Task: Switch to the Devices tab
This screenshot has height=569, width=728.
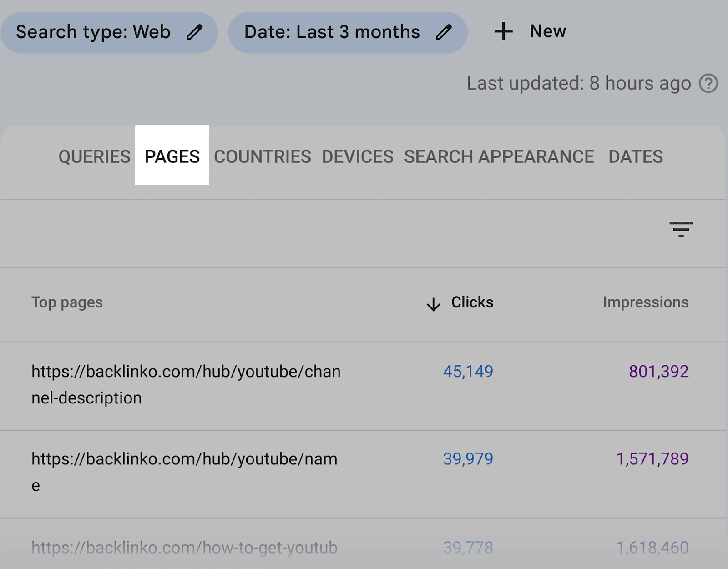Action: pos(358,156)
